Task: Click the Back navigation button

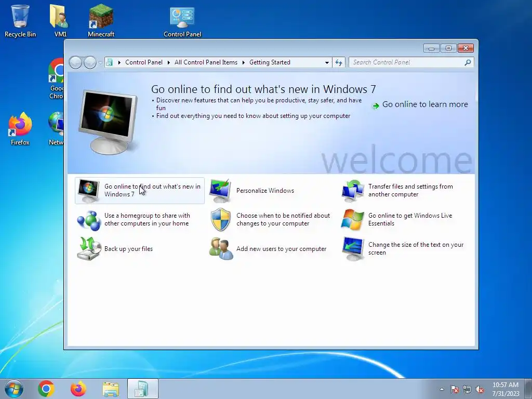Action: [75, 62]
